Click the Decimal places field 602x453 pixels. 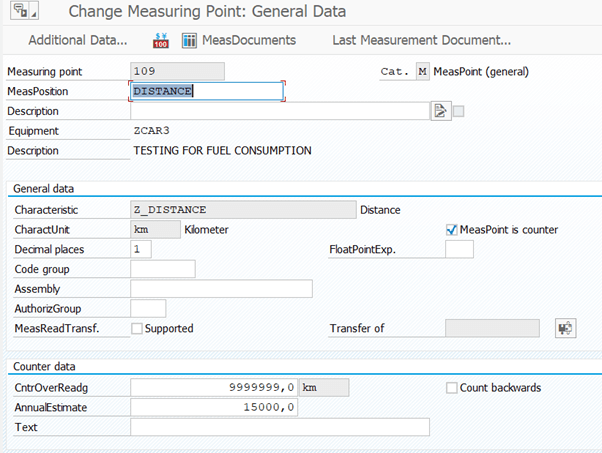[x=141, y=249]
